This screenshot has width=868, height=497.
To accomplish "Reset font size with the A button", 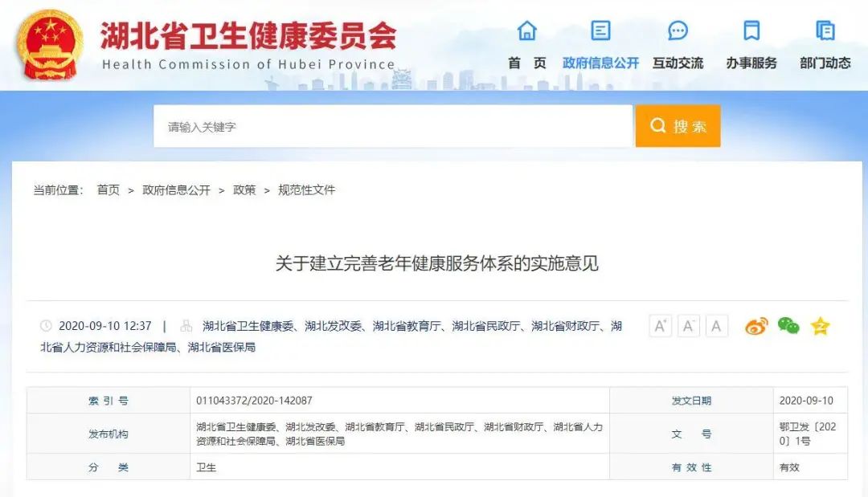I will click(x=715, y=326).
